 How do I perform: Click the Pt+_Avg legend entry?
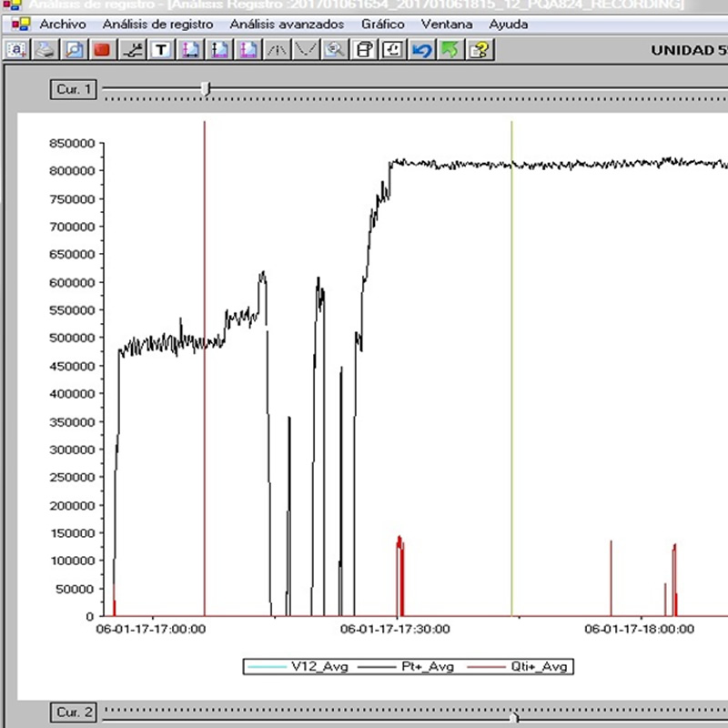406,667
